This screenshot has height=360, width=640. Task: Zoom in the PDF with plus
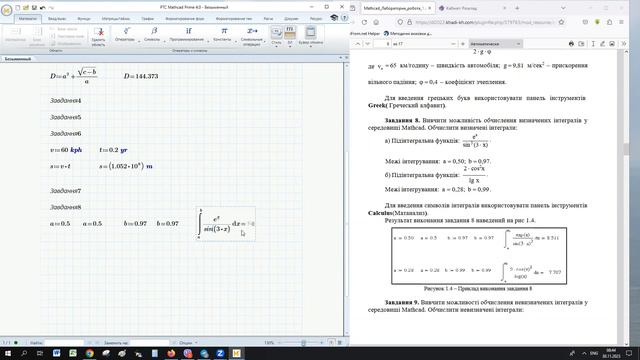pos(463,44)
